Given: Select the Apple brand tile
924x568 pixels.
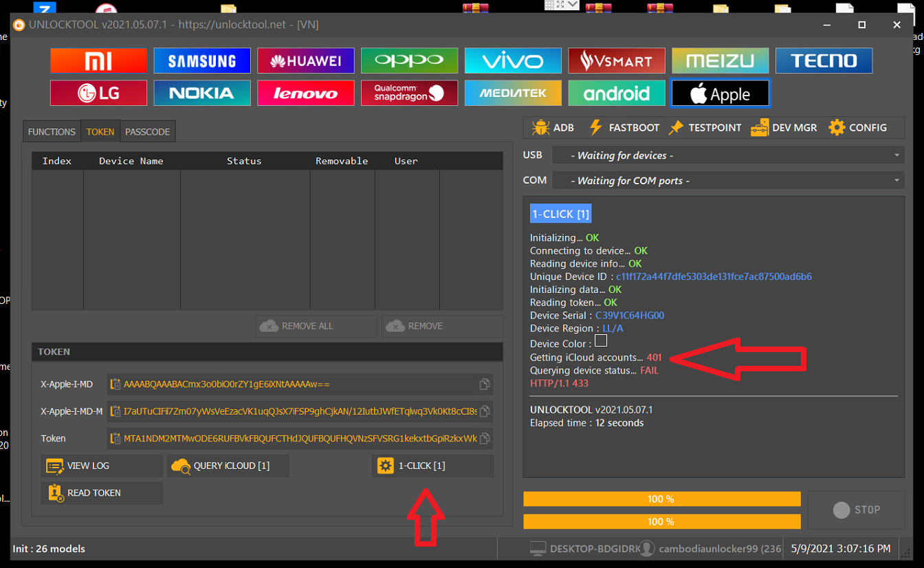Looking at the screenshot, I should tap(720, 93).
